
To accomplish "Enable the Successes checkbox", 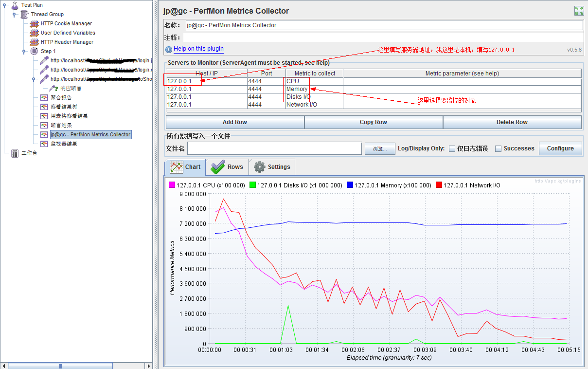I will pos(498,148).
